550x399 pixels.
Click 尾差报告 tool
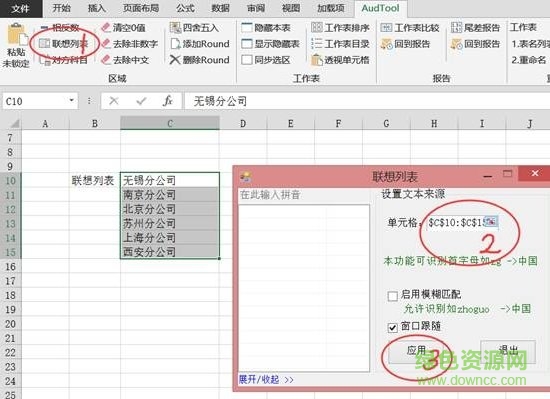pyautogui.click(x=475, y=28)
